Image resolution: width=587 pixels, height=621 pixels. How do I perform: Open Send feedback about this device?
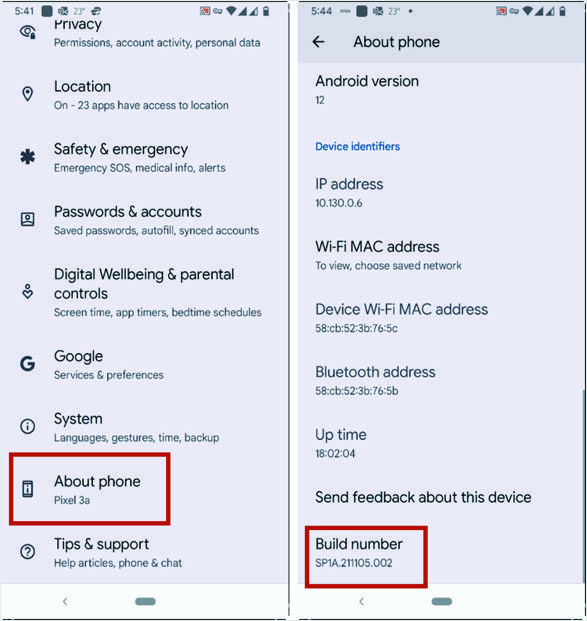(x=423, y=497)
